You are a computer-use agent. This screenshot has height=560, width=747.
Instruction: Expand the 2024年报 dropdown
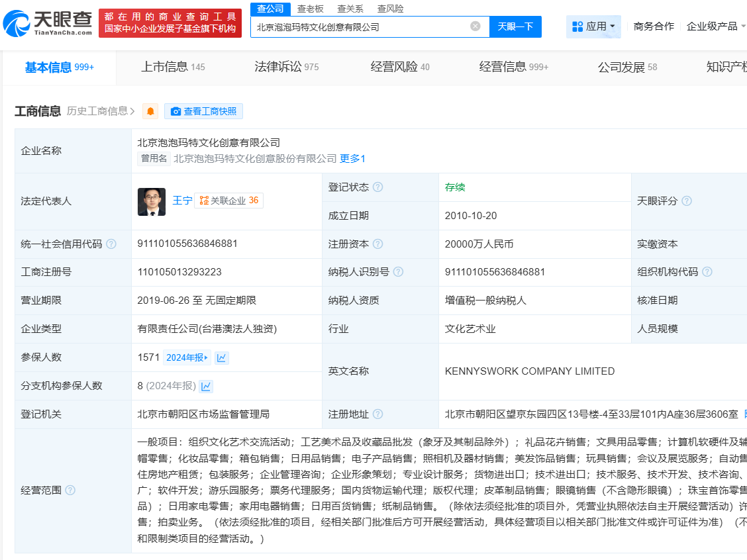(x=187, y=357)
